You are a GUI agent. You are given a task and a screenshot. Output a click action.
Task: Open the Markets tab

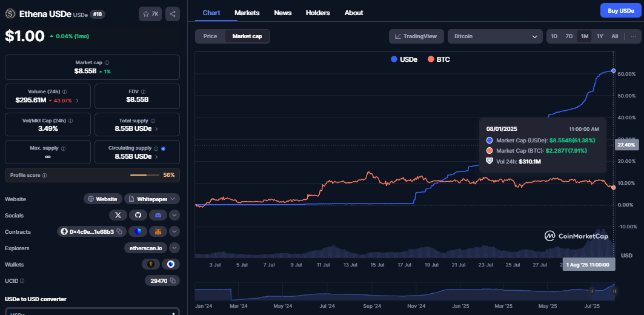247,13
